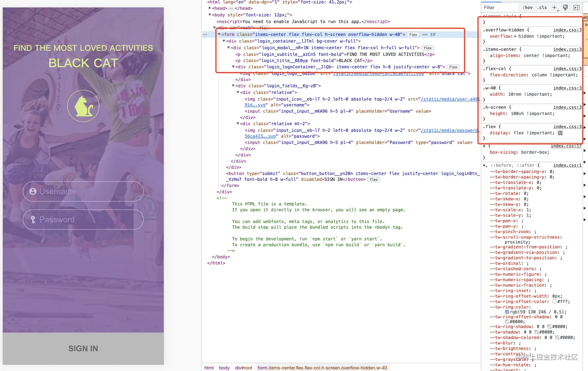Open index.css:3 link beside .overflow-hidden rule
Screen dimensions: 588x371
(x=567, y=30)
